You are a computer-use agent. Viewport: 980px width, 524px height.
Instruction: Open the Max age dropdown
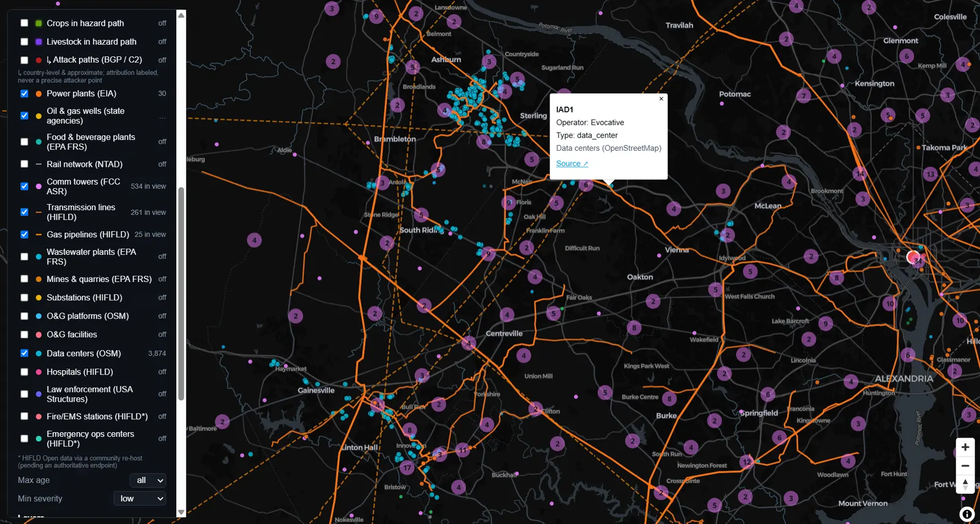pos(148,480)
